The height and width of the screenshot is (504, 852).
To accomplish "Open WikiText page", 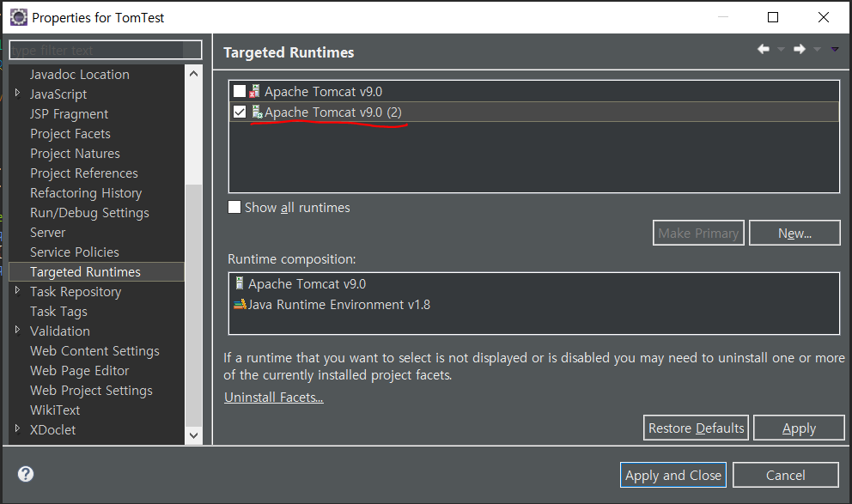I will coord(55,410).
